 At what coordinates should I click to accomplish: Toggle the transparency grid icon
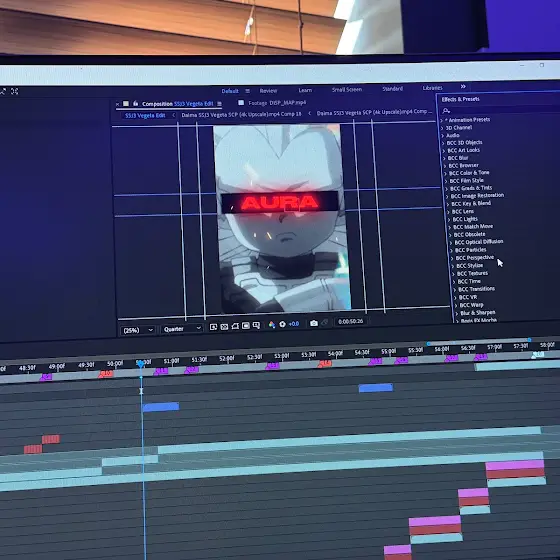point(224,326)
